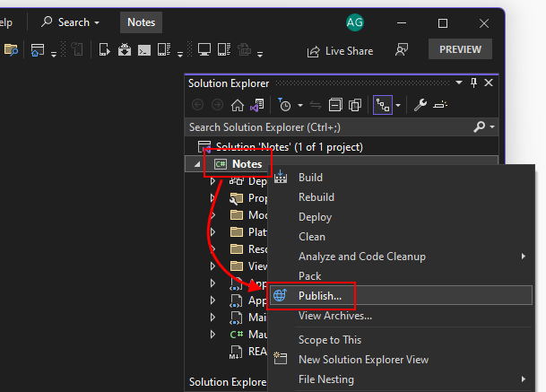
Task: Choose Clean in the context menu
Action: [x=401, y=237]
